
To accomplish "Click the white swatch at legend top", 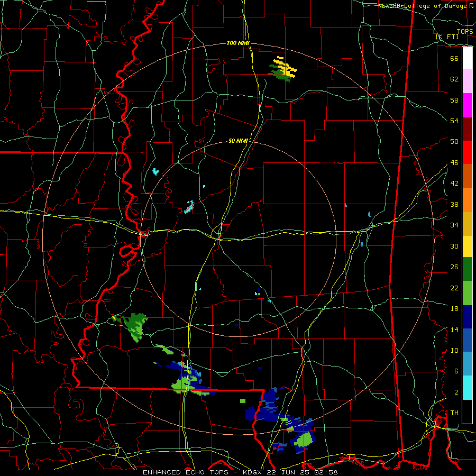I will point(467,58).
